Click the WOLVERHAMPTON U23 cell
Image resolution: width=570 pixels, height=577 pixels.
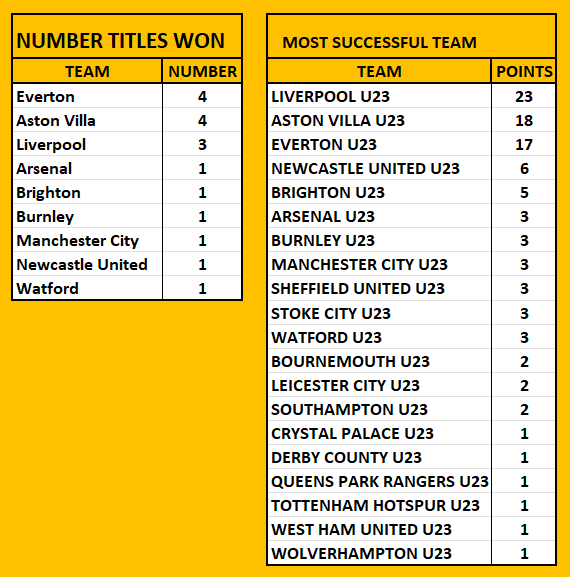tap(379, 553)
